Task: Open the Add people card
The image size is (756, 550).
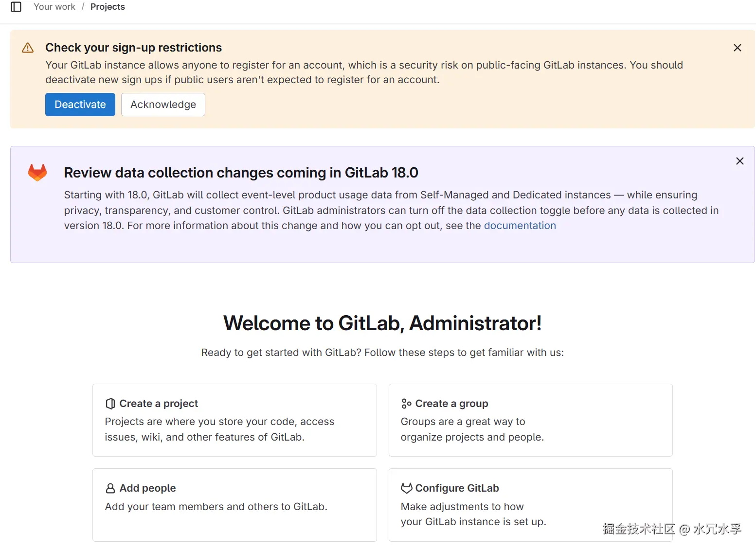Action: point(234,505)
